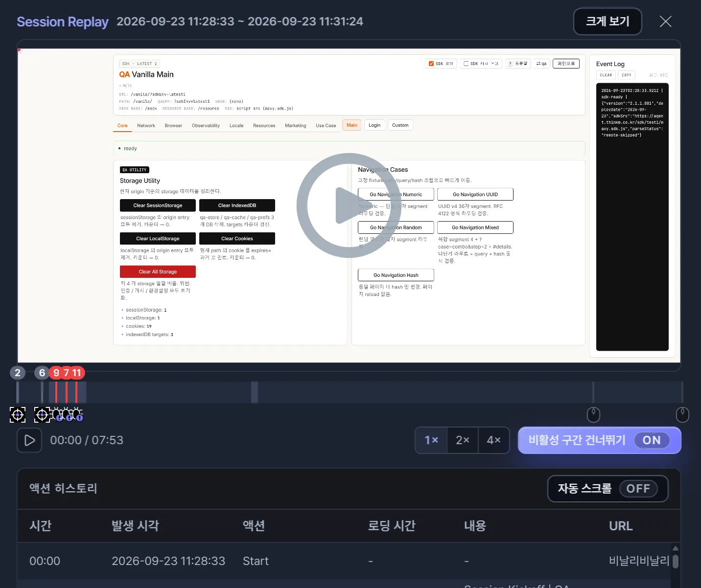Screen dimensions: 701x588
Task: Select the grey event badge numbered 2
Action: [x=18, y=373]
